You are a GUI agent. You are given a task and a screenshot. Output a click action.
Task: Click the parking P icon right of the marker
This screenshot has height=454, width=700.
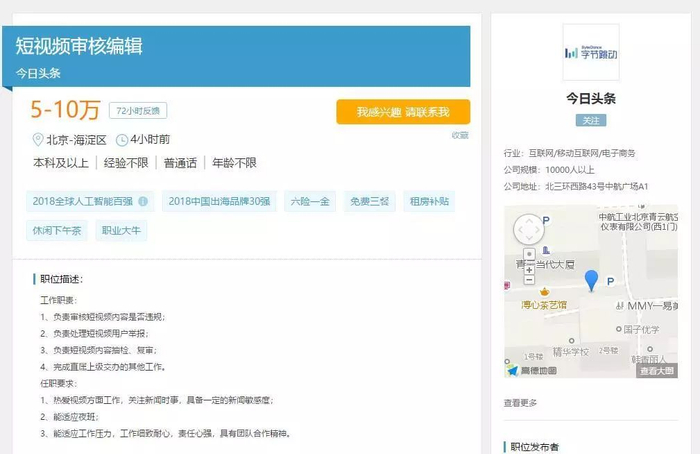610,281
